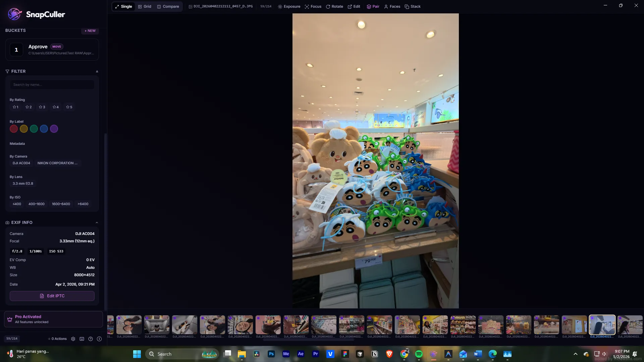Click the Pro Activated crown icon
The height and width of the screenshot is (362, 644).
click(x=10, y=319)
